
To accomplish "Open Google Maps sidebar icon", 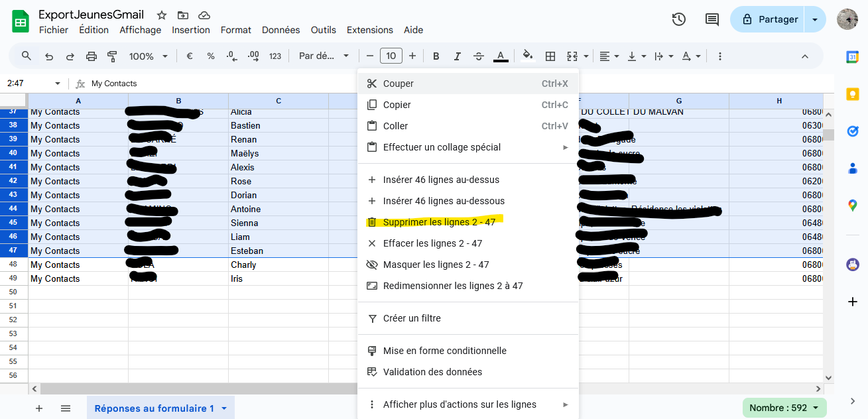I will point(853,206).
